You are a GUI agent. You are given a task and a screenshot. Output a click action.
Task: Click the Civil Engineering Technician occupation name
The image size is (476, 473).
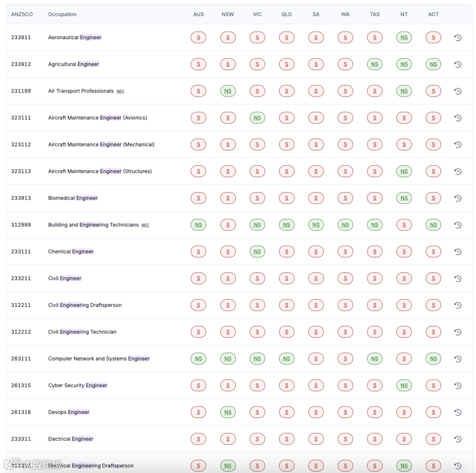(82, 332)
